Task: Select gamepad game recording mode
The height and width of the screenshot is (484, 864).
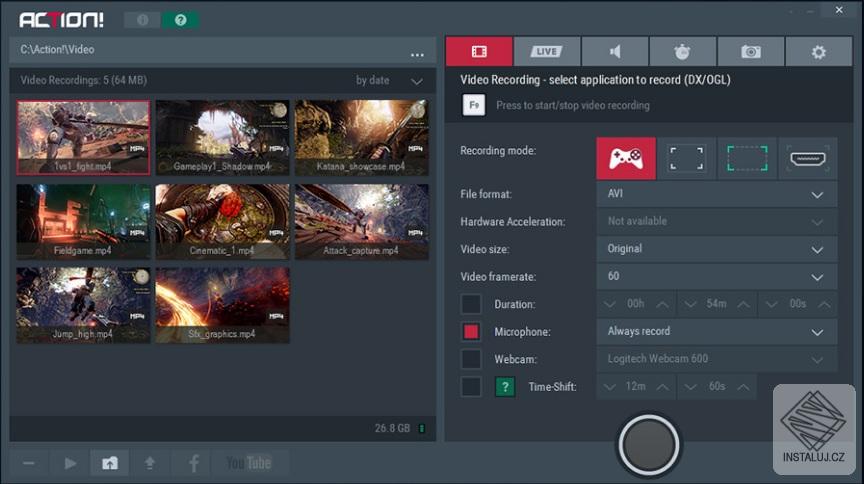Action: pos(626,158)
